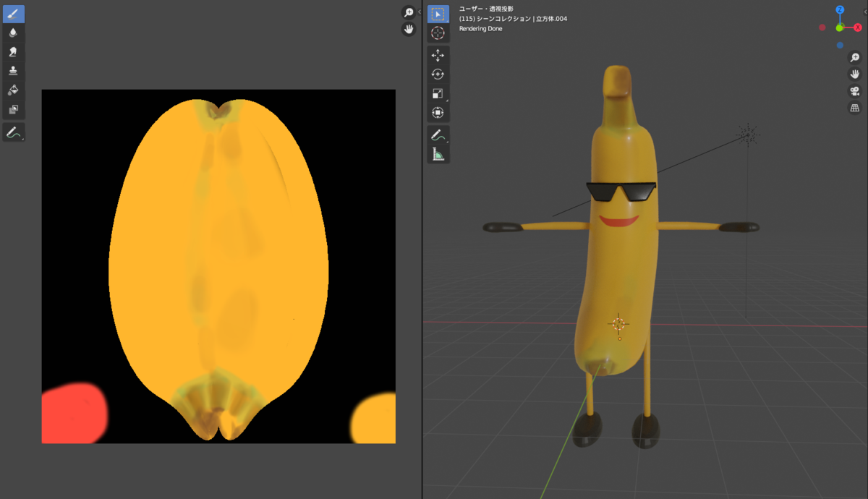Click the viewport projection label text
Screen dimensions: 868x499
click(x=486, y=9)
